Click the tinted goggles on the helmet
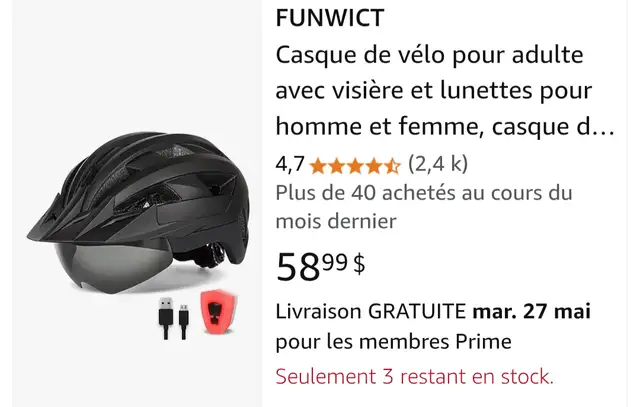Viewport: 640px width, 407px height. tap(112, 265)
